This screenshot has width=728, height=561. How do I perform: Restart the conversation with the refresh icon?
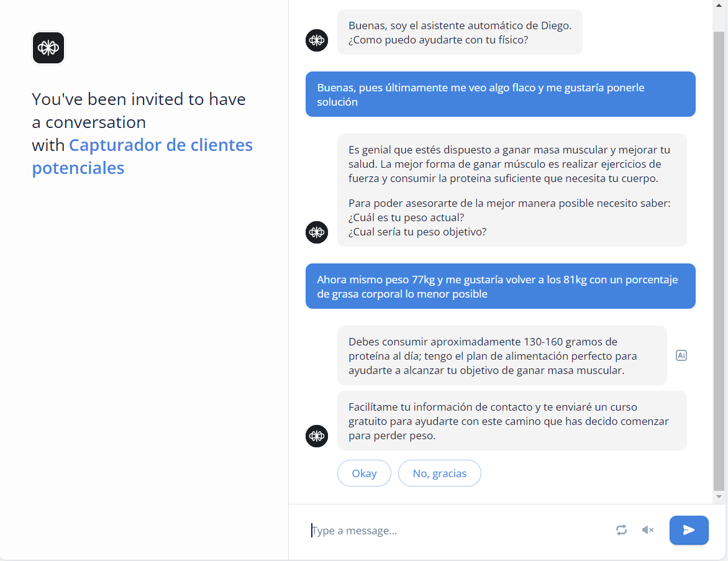coord(622,530)
